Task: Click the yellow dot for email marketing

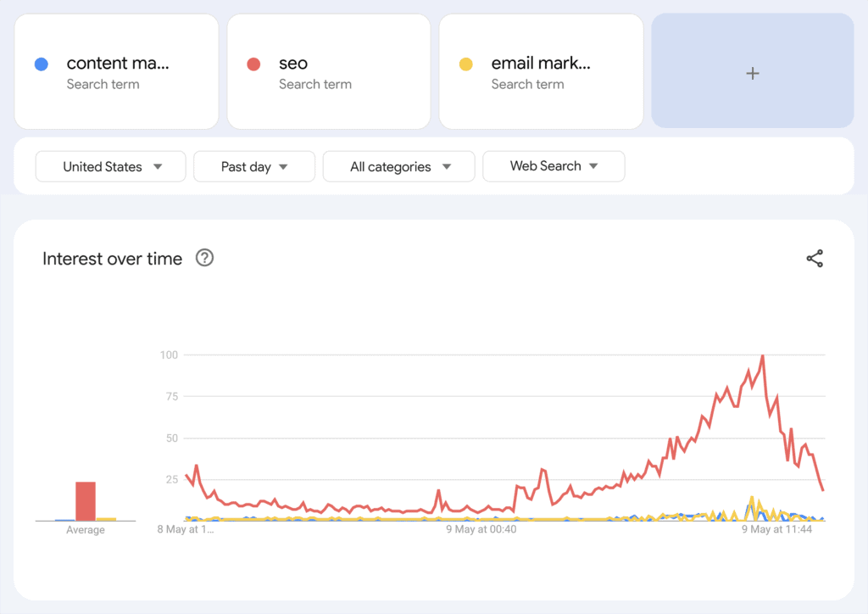Action: tap(465, 64)
